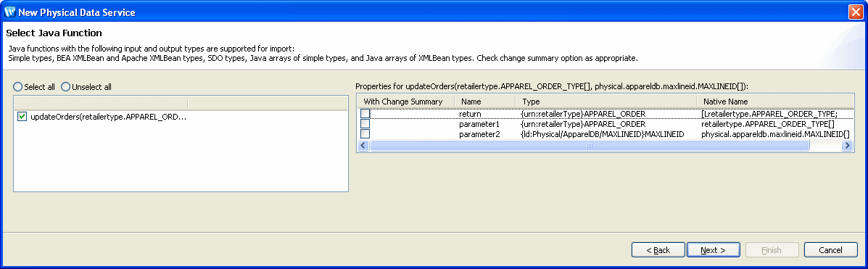Click the 'parameter2' name cell
The height and width of the screenshot is (269, 868).
pyautogui.click(x=479, y=134)
